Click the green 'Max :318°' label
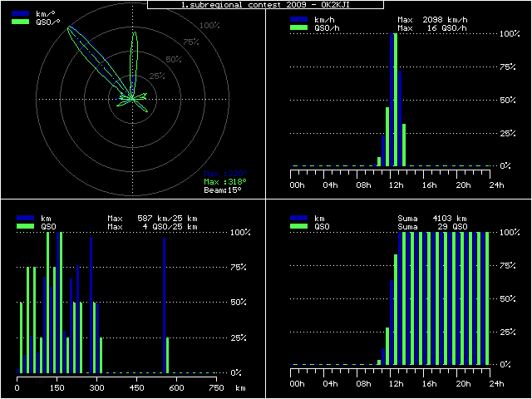532x399 pixels. 225,182
